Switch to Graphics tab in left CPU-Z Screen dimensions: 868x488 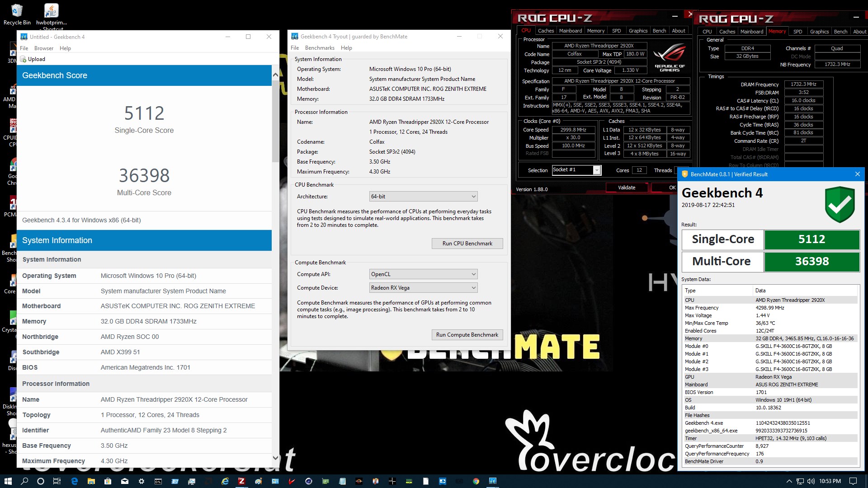click(x=638, y=31)
